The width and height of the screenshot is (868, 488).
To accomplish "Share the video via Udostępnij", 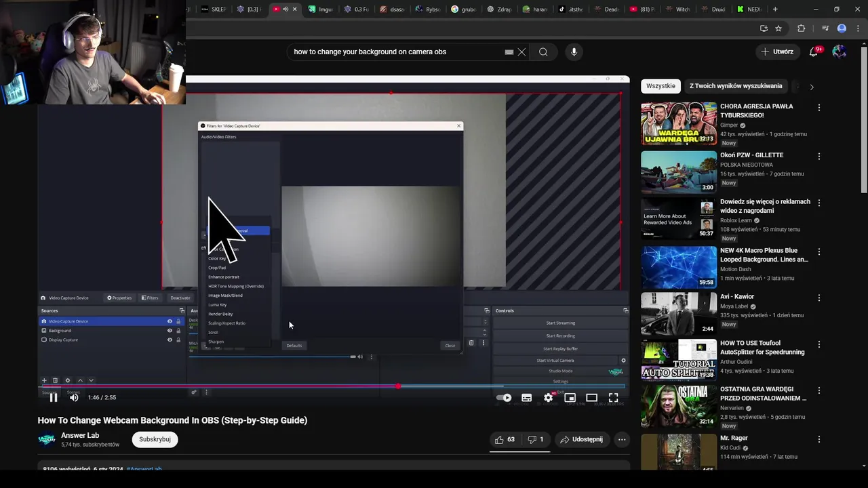I will pos(582,439).
